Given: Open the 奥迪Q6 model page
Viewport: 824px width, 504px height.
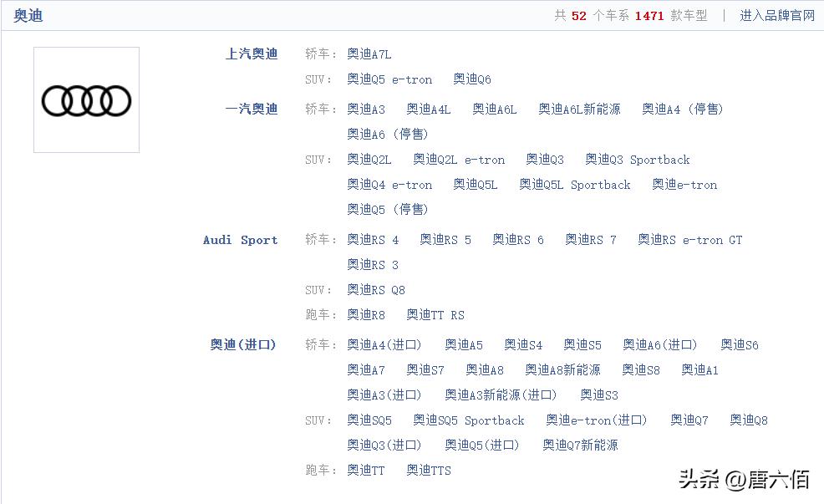Looking at the screenshot, I should pos(471,79).
